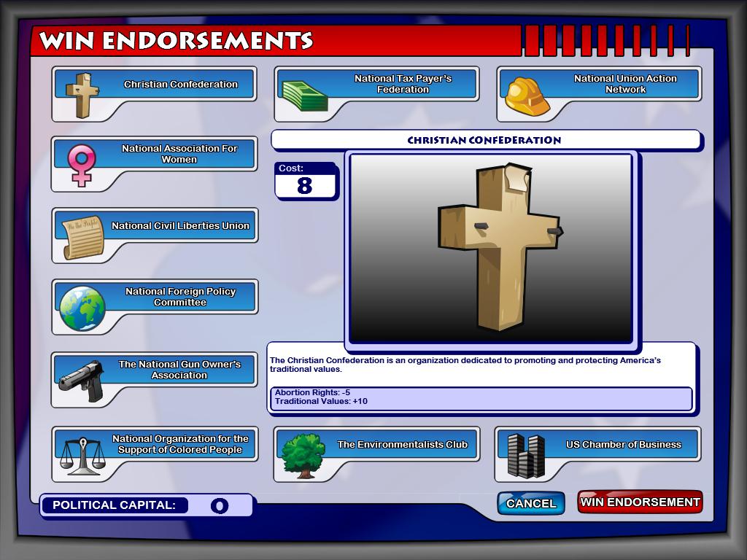The height and width of the screenshot is (560, 747).
Task: Pick National Civil Liberties Union
Action: click(x=155, y=236)
